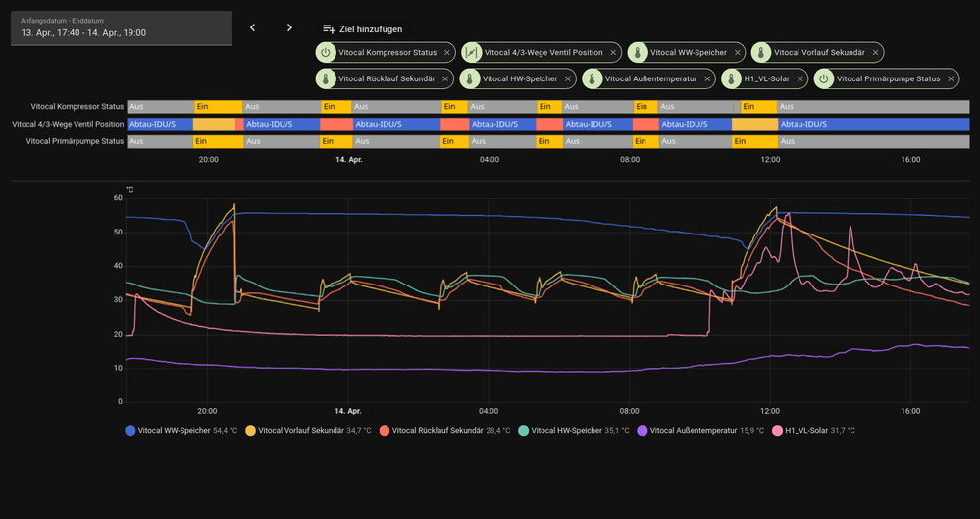Remove the Vitocal WW-Speicher chip

click(737, 53)
